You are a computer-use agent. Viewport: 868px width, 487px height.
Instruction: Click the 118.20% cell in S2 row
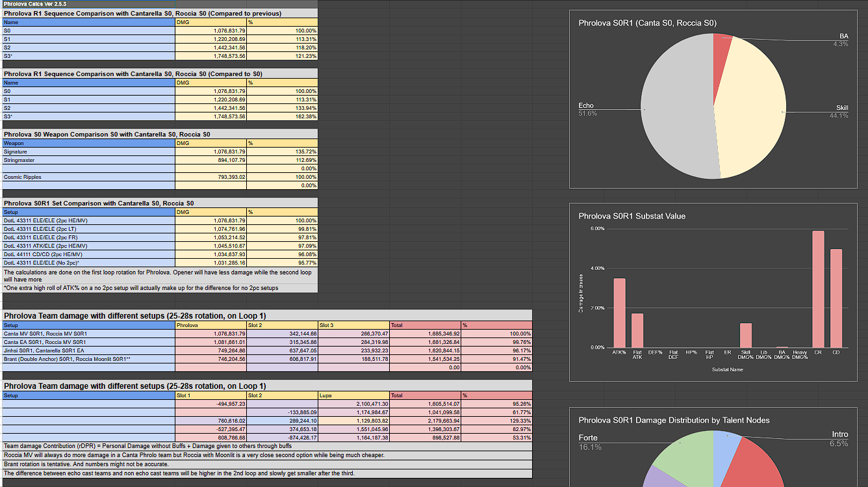point(282,47)
